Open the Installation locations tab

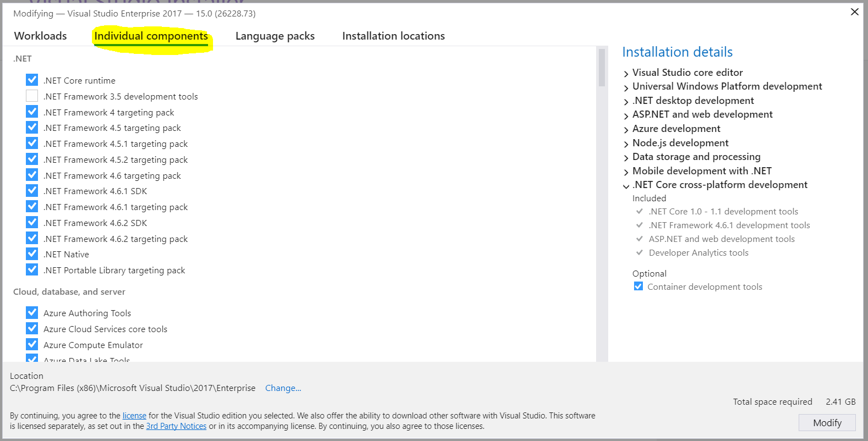[393, 35]
